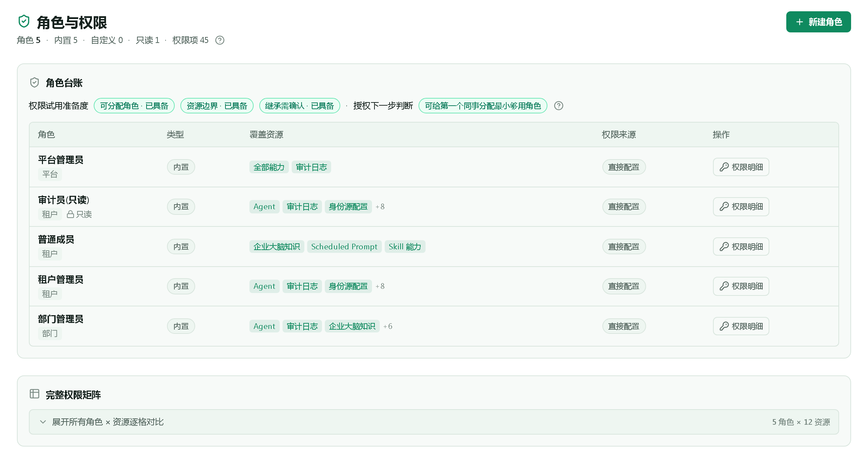
Task: Click the shield icon beside 角色台账 heading
Action: coord(35,82)
